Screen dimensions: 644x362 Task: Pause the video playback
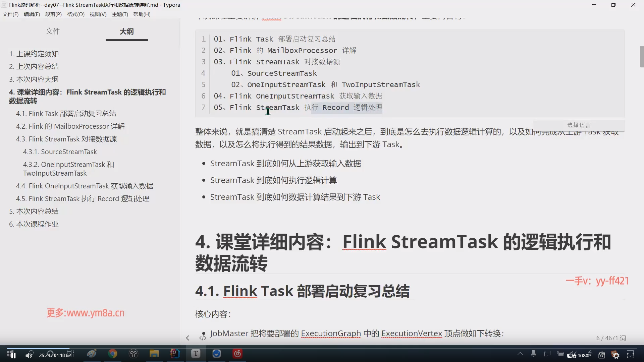pos(13,355)
